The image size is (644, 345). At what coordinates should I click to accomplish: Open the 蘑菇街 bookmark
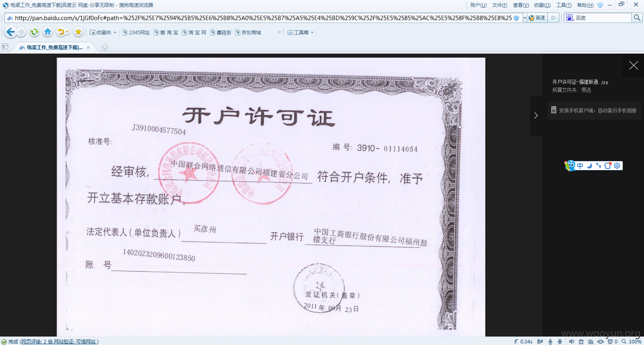tap(221, 32)
